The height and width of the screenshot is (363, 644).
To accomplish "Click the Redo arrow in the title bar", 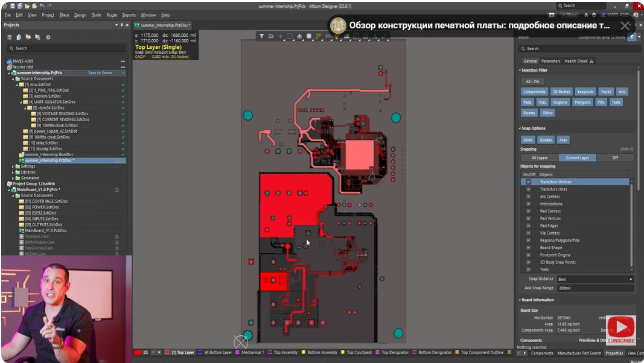I will click(49, 6).
